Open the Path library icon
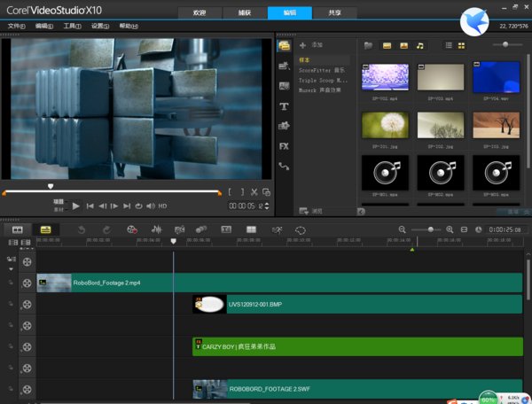 pyautogui.click(x=284, y=166)
